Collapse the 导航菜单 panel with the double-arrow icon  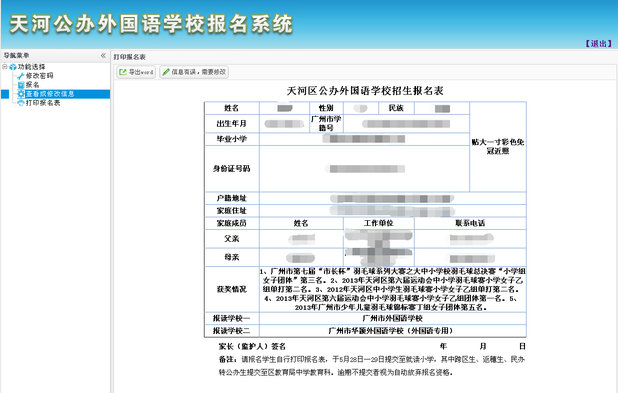click(x=103, y=56)
